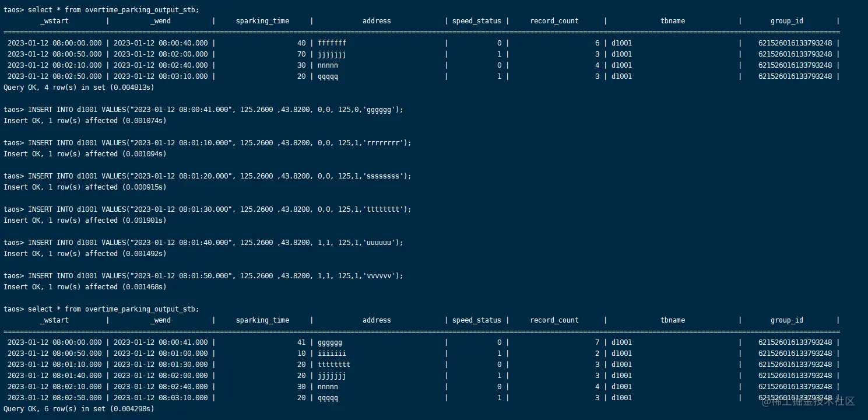
Task: Click the 'Query OK, 6 row(s) in set' message
Action: click(79, 409)
